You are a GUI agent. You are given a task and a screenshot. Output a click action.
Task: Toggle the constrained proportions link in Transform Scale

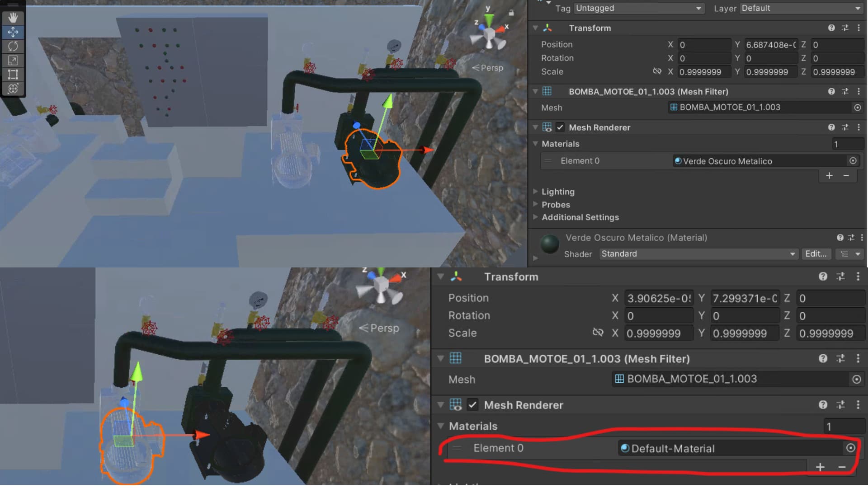657,71
